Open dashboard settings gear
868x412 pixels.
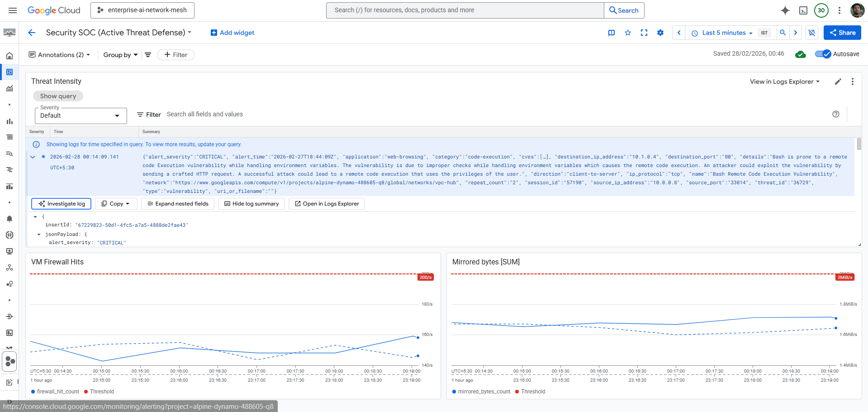pos(660,33)
